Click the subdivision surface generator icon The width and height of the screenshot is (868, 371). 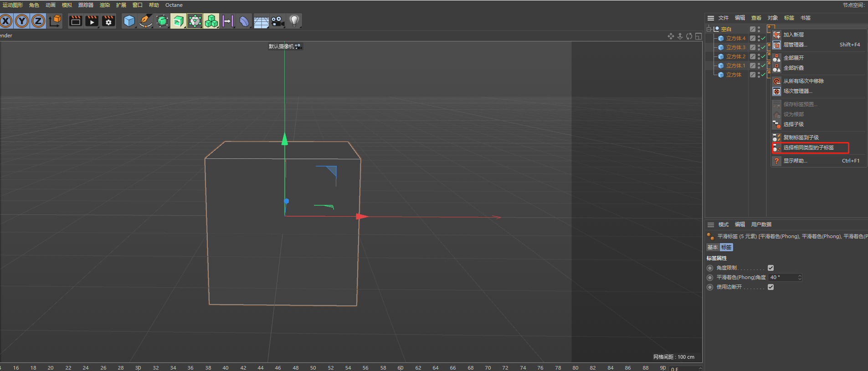point(162,21)
